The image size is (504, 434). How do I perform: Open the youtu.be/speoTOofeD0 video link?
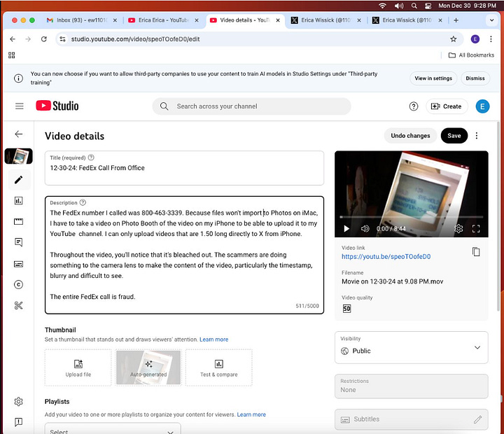[386, 256]
